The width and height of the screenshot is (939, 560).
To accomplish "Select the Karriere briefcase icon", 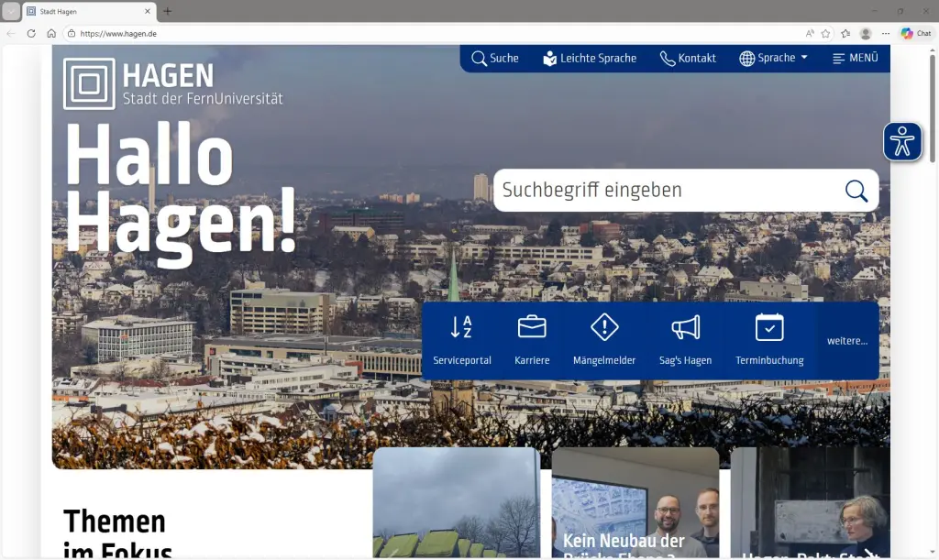I will [533, 327].
